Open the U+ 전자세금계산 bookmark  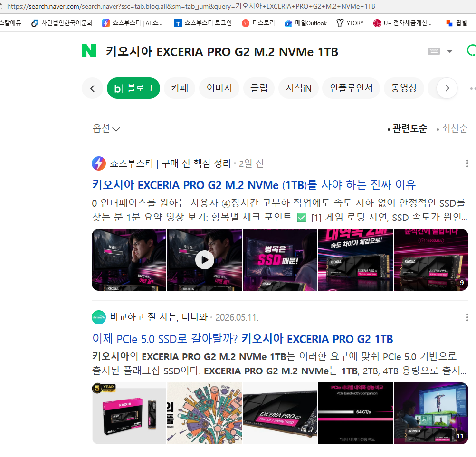click(x=402, y=23)
